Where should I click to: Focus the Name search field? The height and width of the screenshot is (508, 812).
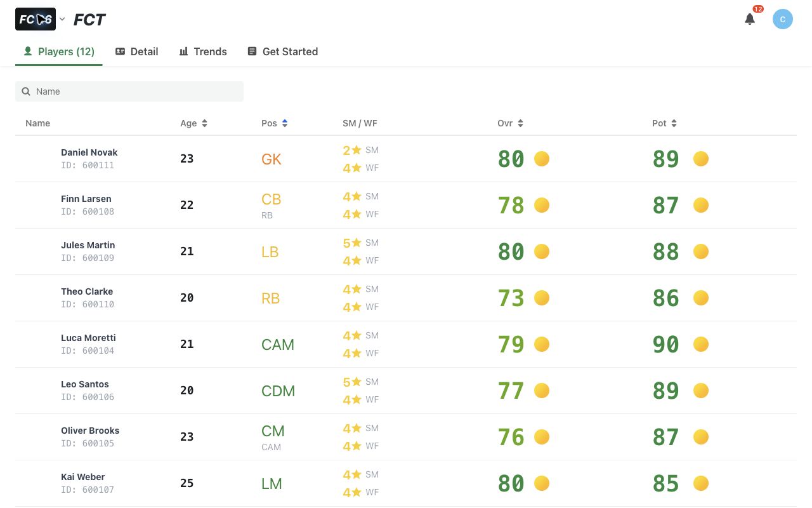click(x=129, y=91)
